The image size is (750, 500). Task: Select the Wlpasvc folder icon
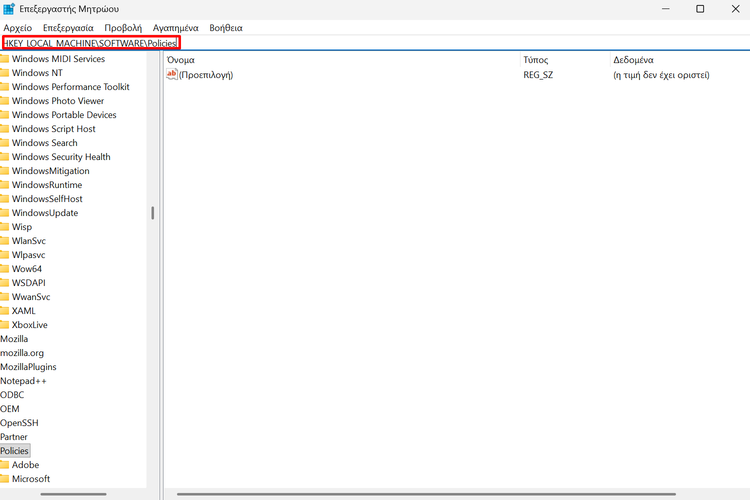tap(4, 255)
